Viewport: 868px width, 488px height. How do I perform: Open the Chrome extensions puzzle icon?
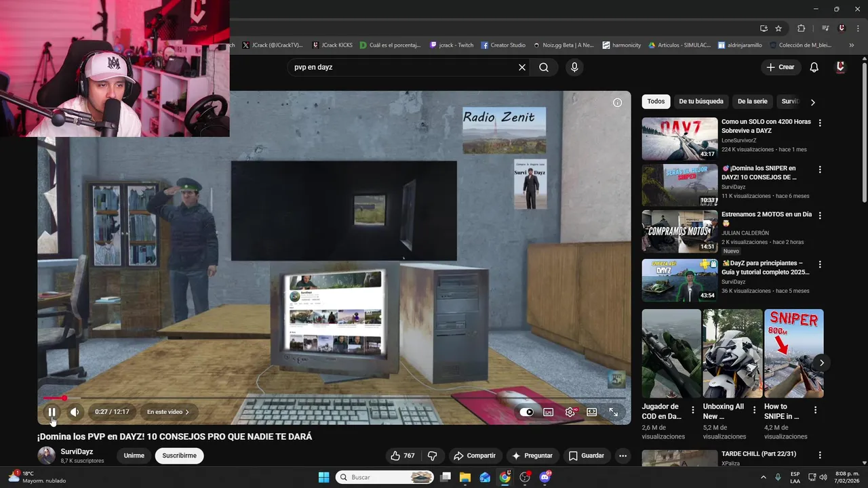pos(802,28)
